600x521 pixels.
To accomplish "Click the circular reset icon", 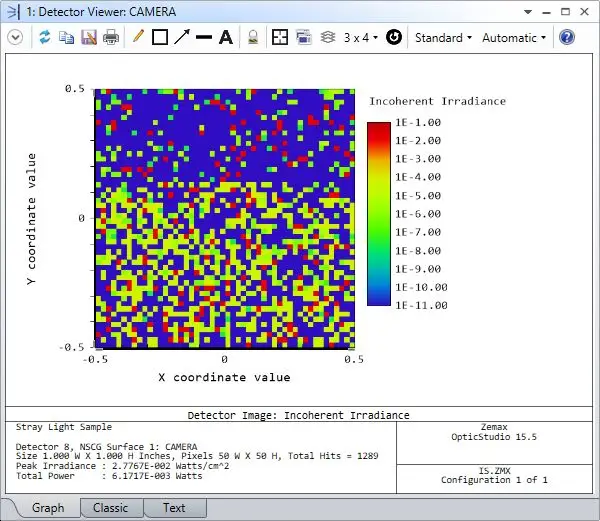I will pyautogui.click(x=394, y=37).
